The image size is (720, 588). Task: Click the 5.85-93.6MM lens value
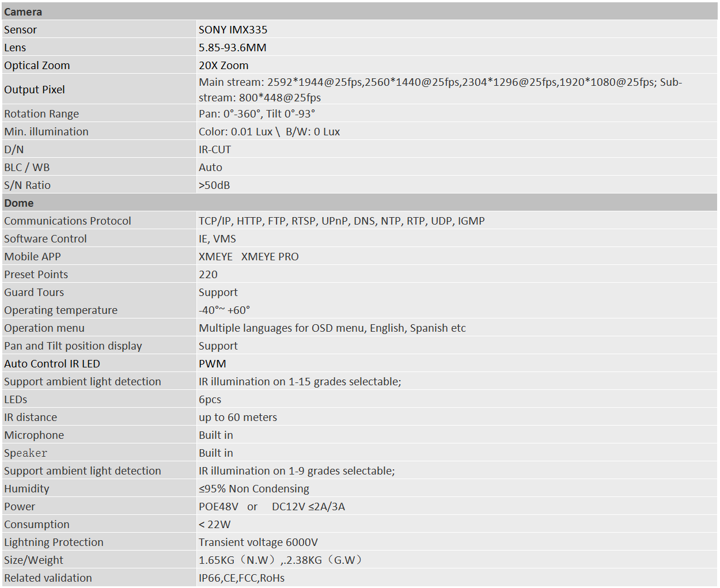tap(232, 47)
